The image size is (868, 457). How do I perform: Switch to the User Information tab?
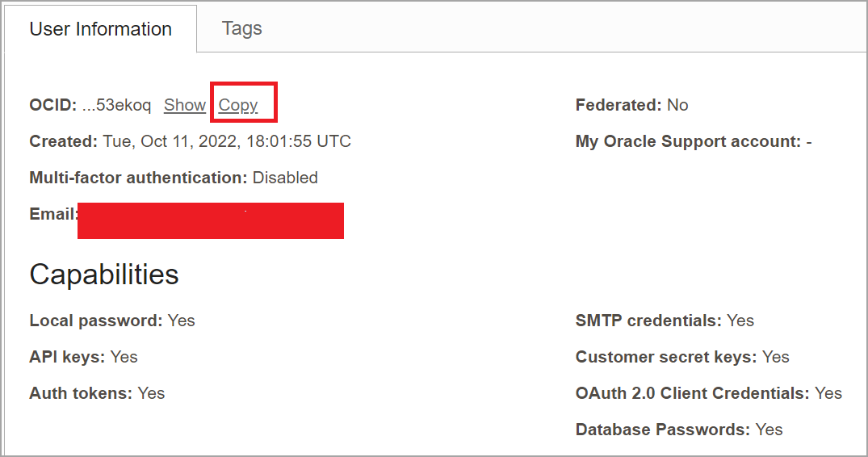tap(100, 29)
